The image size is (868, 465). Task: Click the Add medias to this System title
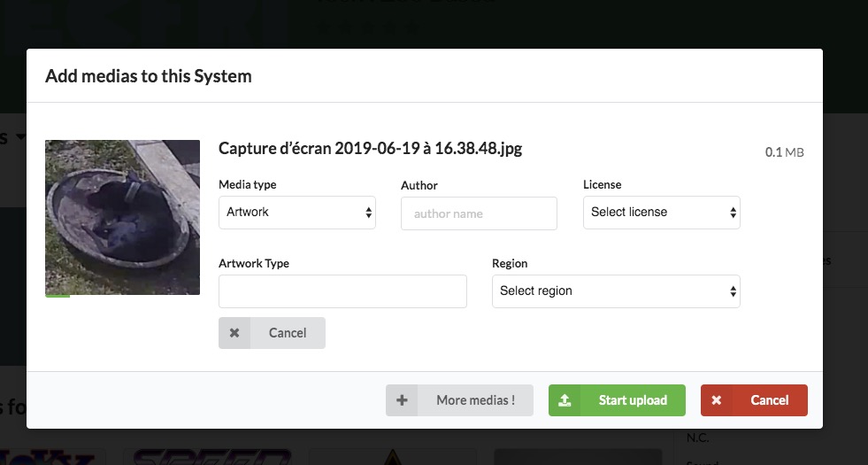[x=149, y=76]
